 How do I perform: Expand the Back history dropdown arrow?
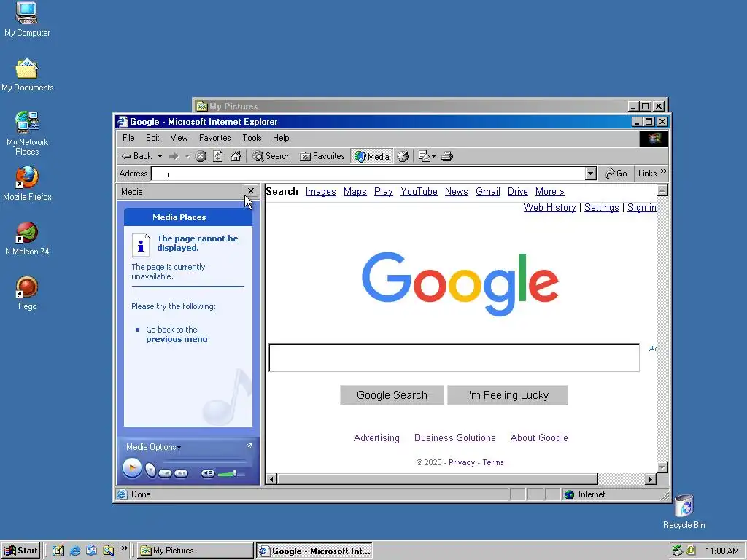tap(160, 156)
